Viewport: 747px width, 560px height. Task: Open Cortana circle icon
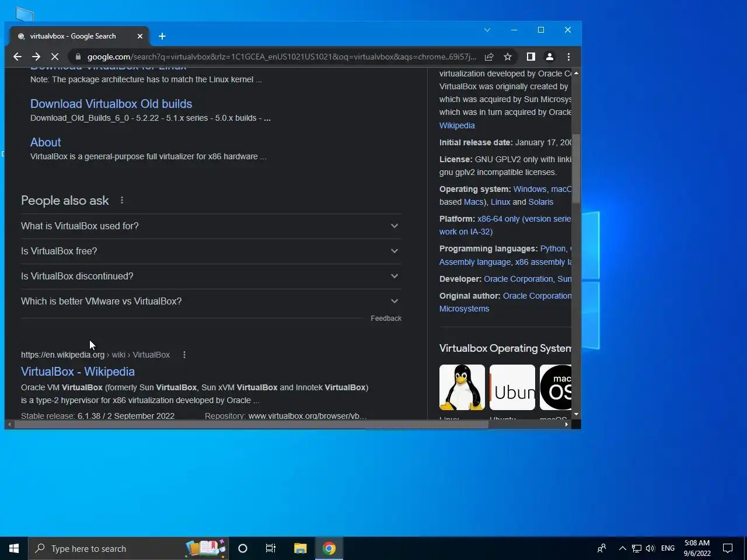coord(243,548)
